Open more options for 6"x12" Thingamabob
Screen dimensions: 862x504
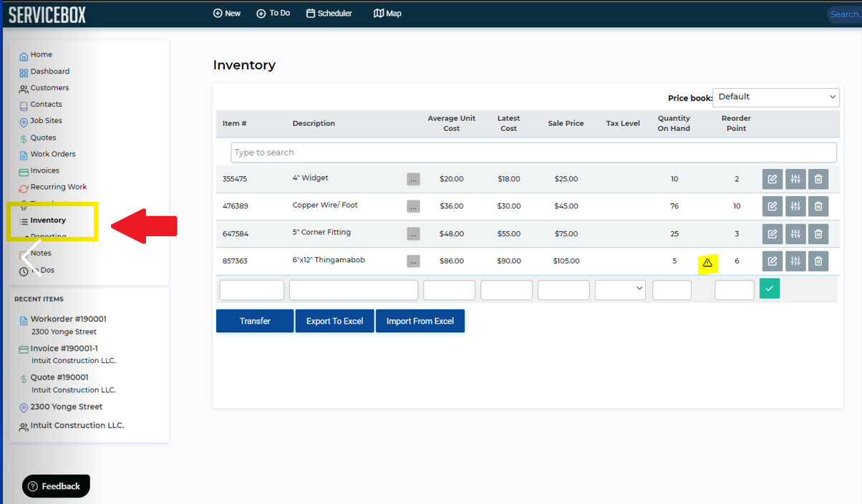coord(413,261)
